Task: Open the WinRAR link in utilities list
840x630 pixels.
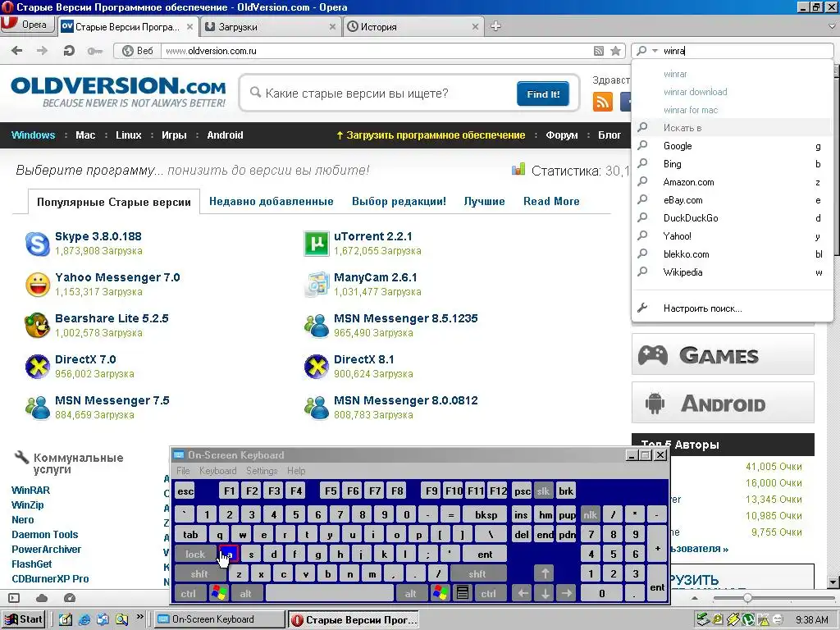Action: (x=30, y=491)
